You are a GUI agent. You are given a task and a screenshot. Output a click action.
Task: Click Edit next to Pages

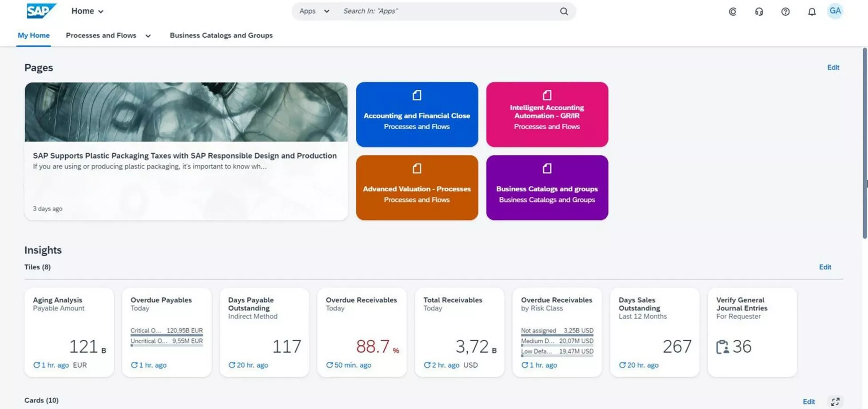click(x=833, y=67)
